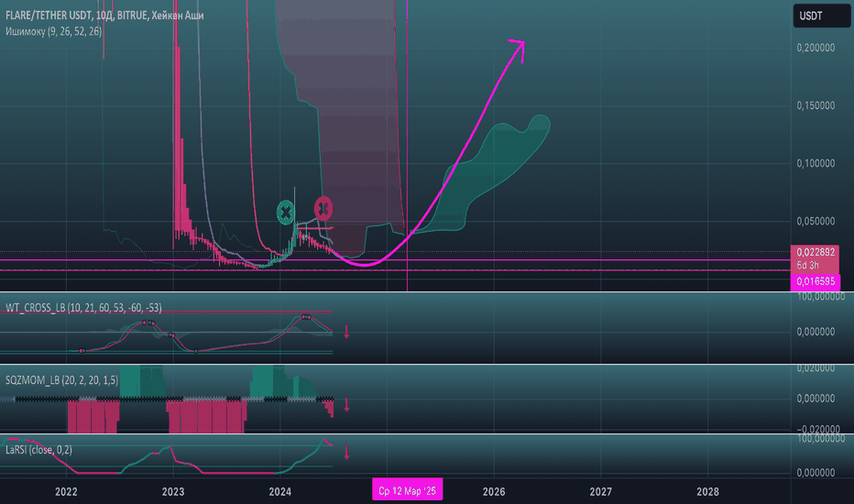
Task: Open the USDT currency selector
Action: [821, 16]
